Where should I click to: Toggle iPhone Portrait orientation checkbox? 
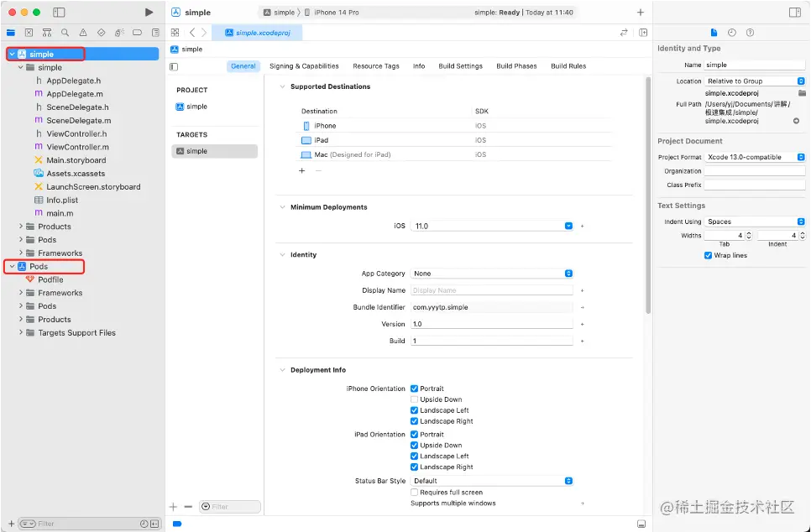(x=414, y=389)
